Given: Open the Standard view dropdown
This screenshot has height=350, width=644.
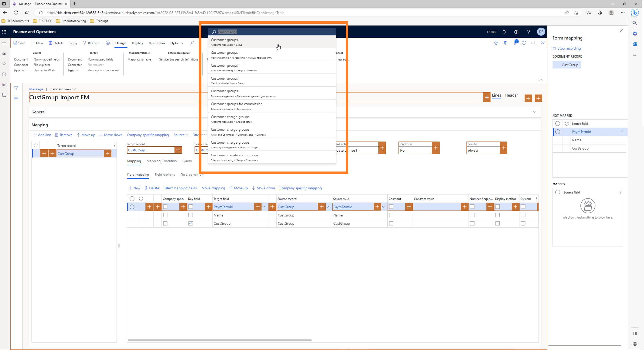Looking at the screenshot, I should [62, 89].
